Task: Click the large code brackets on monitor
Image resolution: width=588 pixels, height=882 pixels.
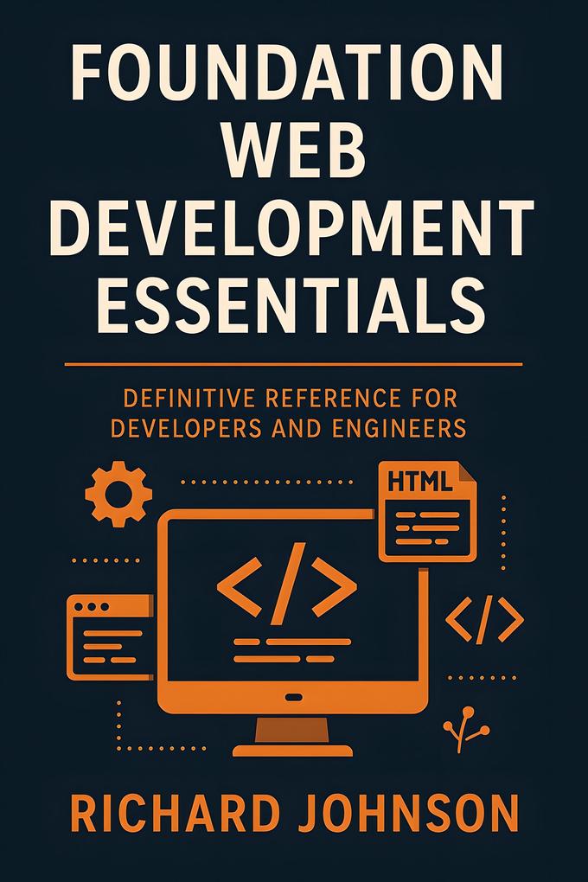Action: (287, 584)
